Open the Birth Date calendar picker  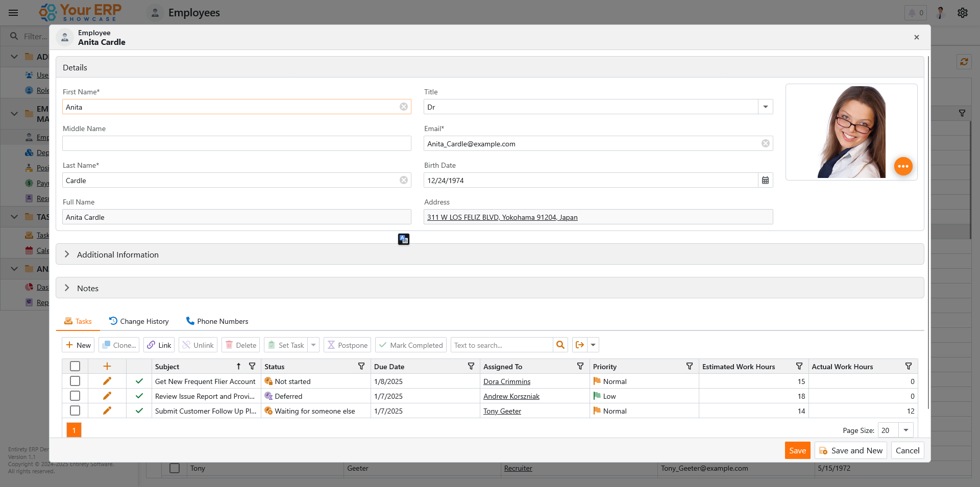pos(765,181)
